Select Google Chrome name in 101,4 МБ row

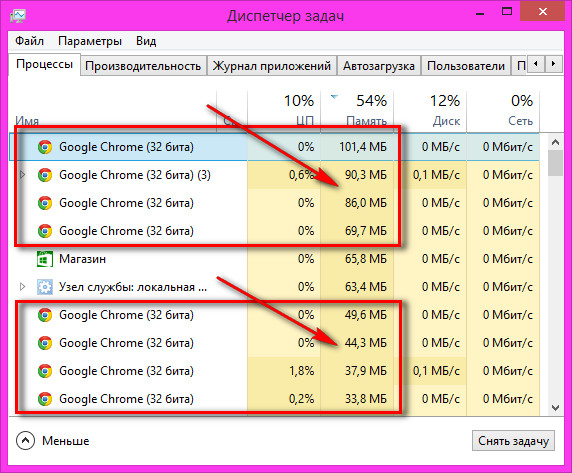[x=126, y=147]
